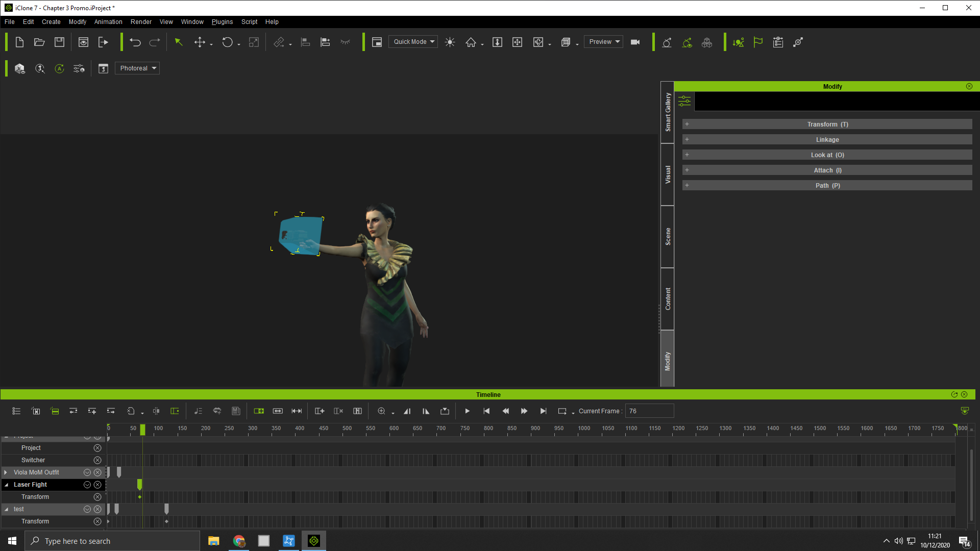The image size is (980, 551).
Task: Save project with floppy disk icon
Action: pos(59,42)
